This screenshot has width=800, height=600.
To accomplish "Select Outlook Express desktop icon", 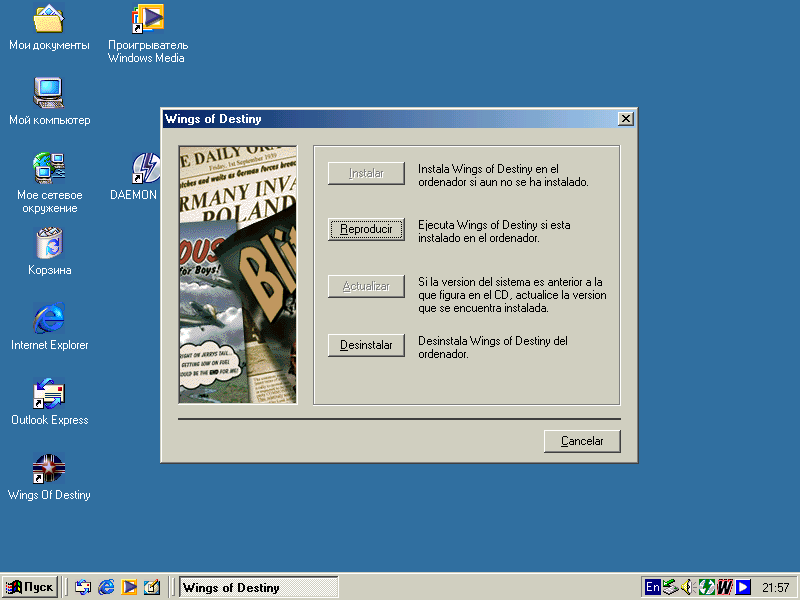I will click(x=49, y=402).
